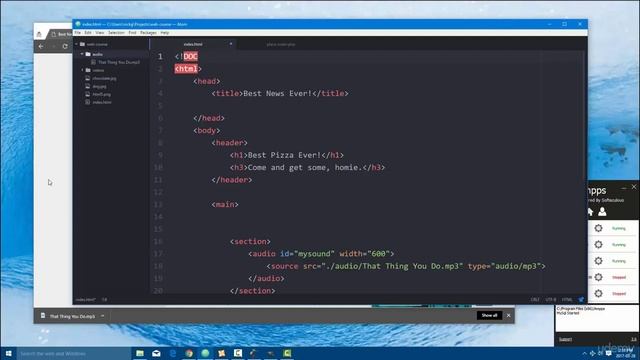This screenshot has height=360, width=640.
Task: Click user profile icon in Ampps panel
Action: (x=602, y=212)
